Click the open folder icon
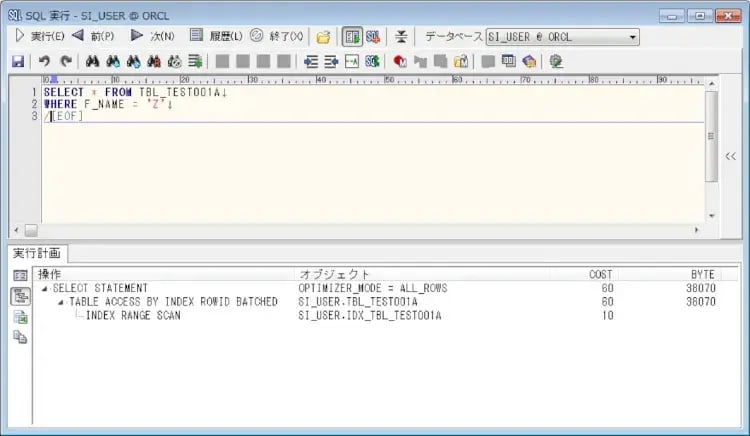Screen dimensions: 750x436 click(x=323, y=37)
